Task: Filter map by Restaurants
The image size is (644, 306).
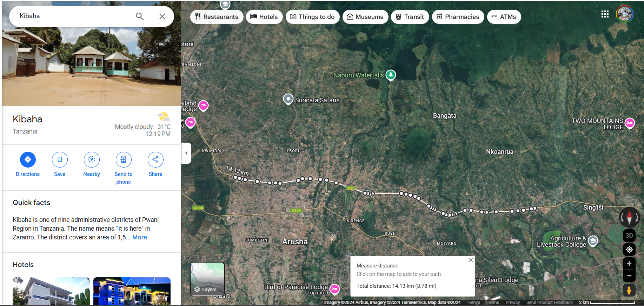Action: tap(217, 17)
